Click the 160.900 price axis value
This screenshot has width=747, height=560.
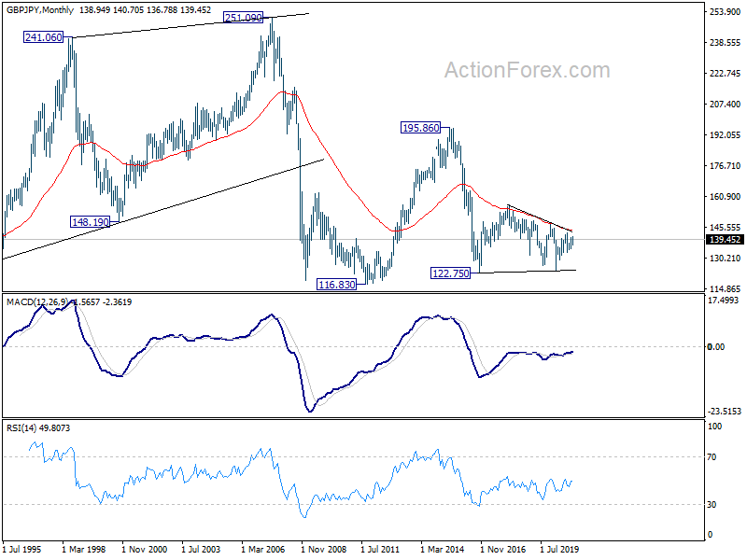click(725, 196)
